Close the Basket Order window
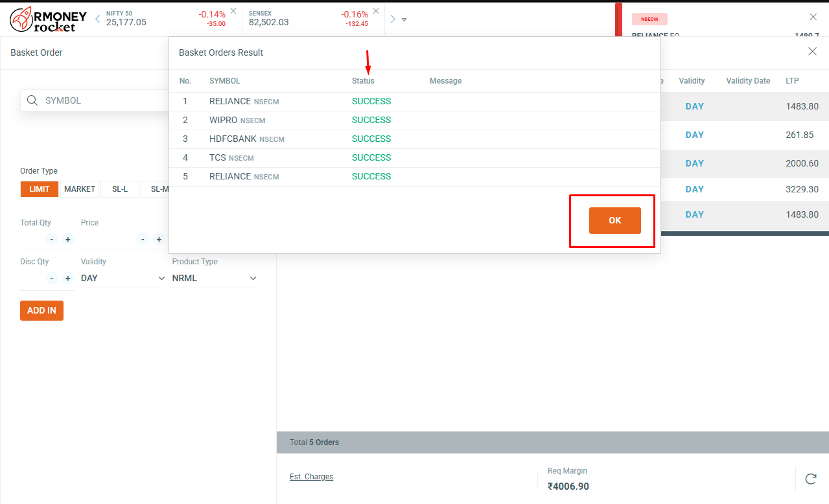Screen dimensions: 829x504 coord(812,52)
